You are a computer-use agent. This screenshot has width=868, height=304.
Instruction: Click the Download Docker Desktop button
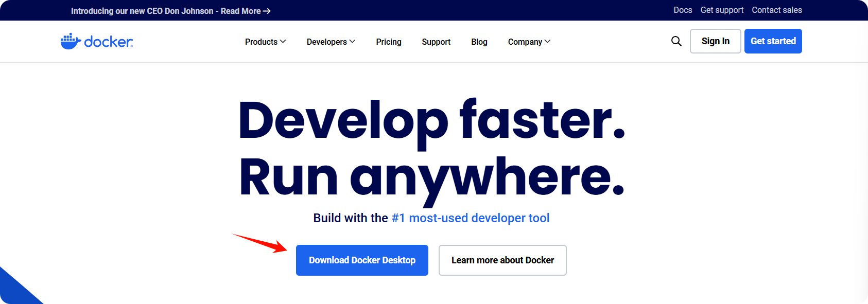coord(362,260)
